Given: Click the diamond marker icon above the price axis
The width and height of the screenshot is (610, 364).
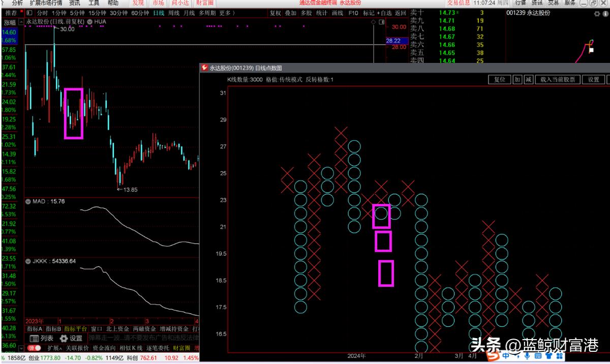Looking at the screenshot, I should point(374,22).
